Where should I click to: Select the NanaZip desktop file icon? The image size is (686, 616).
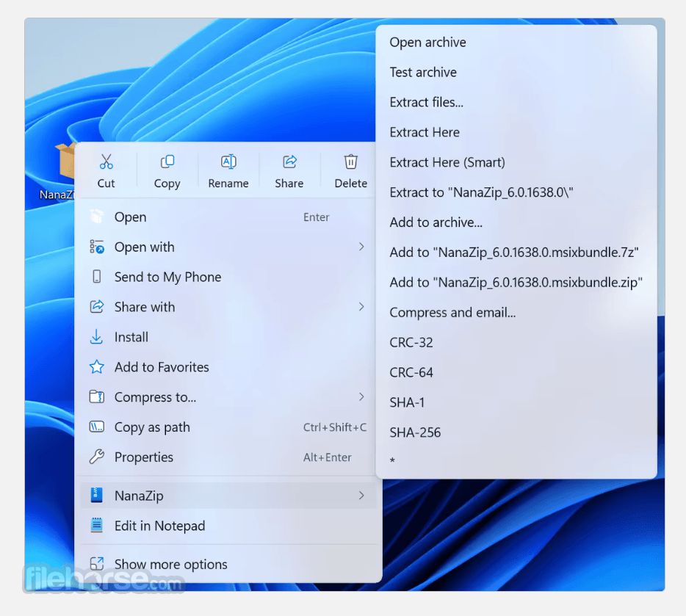click(x=65, y=161)
